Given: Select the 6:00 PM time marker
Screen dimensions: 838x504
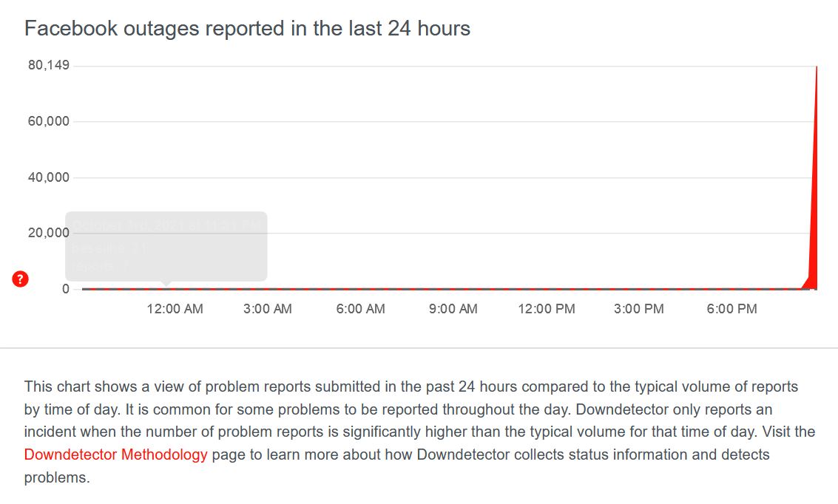Looking at the screenshot, I should [x=731, y=309].
